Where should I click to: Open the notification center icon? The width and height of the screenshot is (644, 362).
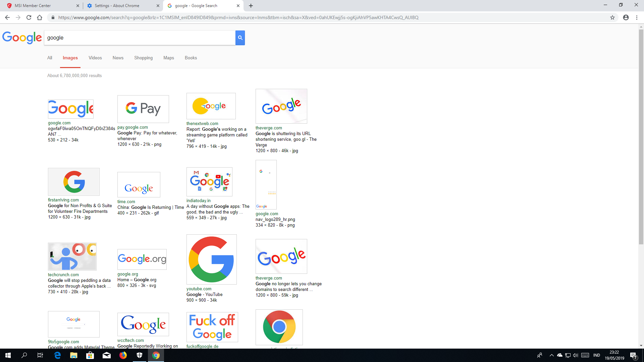[x=634, y=355]
